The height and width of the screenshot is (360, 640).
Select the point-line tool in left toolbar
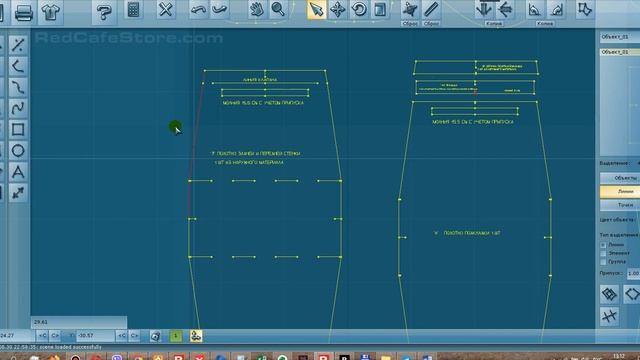[18, 45]
